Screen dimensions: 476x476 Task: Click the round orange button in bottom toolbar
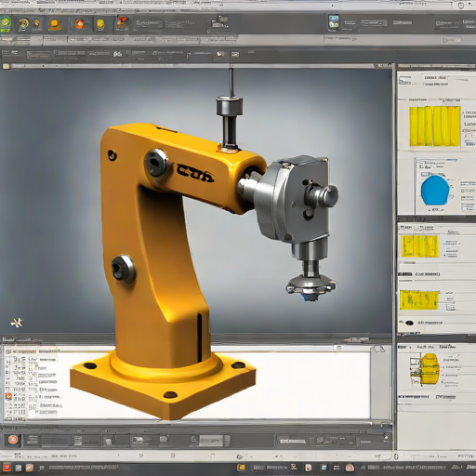(x=13, y=440)
